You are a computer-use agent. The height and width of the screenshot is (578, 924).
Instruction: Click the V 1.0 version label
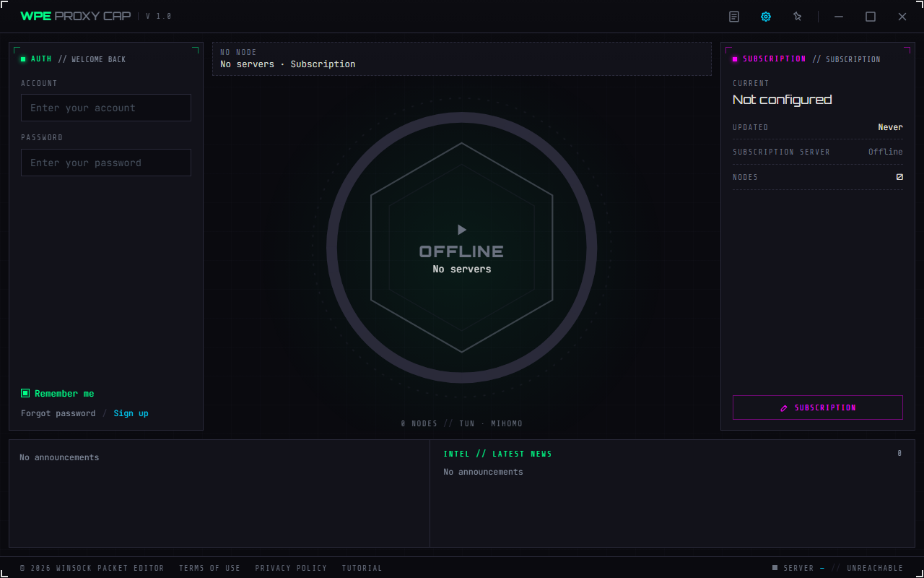pyautogui.click(x=159, y=16)
